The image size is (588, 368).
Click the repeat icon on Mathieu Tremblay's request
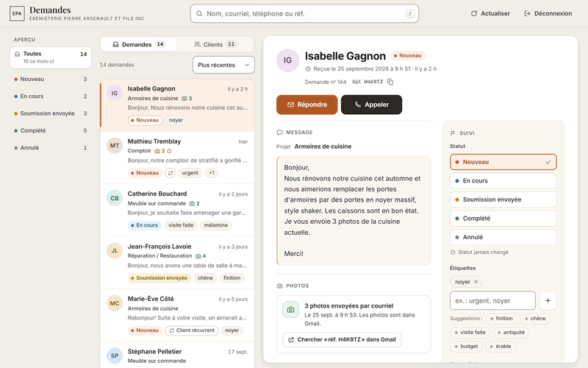(171, 173)
